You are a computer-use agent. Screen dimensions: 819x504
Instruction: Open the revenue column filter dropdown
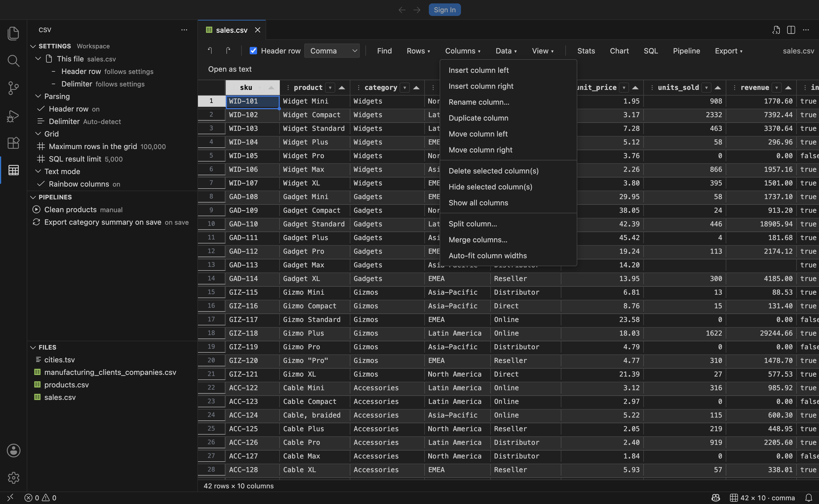[777, 88]
